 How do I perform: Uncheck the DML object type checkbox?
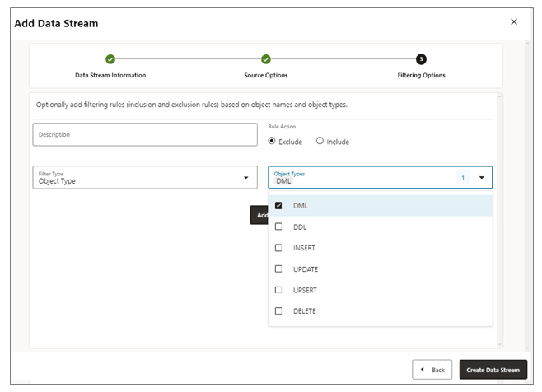[x=278, y=206]
